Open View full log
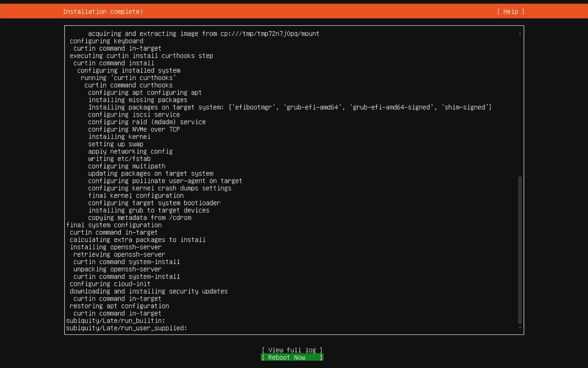Screen dimensions: 588x368 pos(292,350)
